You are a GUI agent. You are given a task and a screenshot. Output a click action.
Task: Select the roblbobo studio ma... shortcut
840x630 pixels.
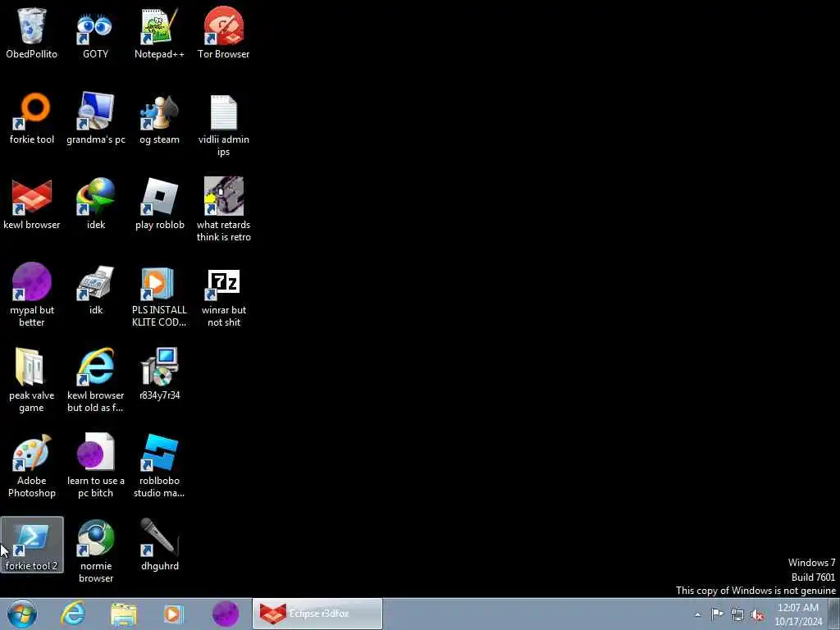(159, 466)
